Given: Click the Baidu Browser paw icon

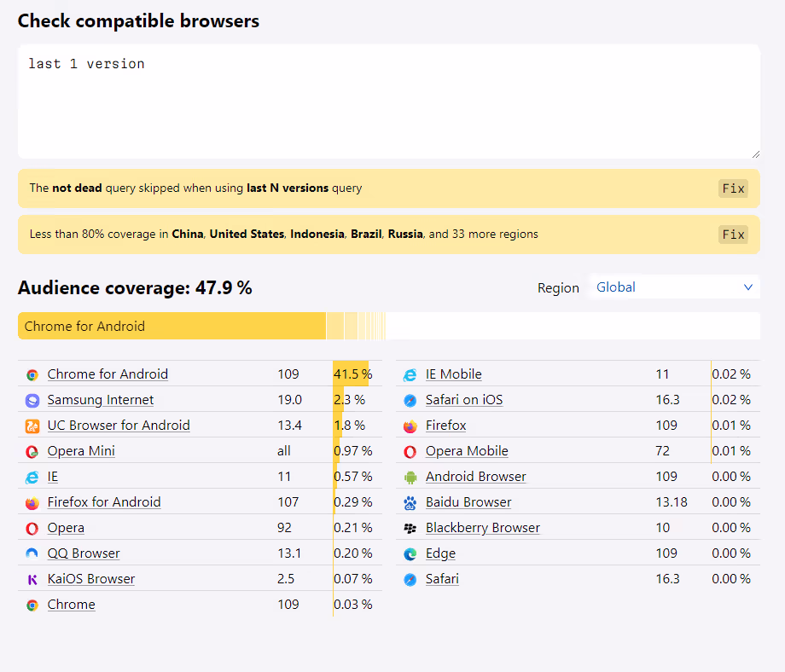Looking at the screenshot, I should 410,502.
